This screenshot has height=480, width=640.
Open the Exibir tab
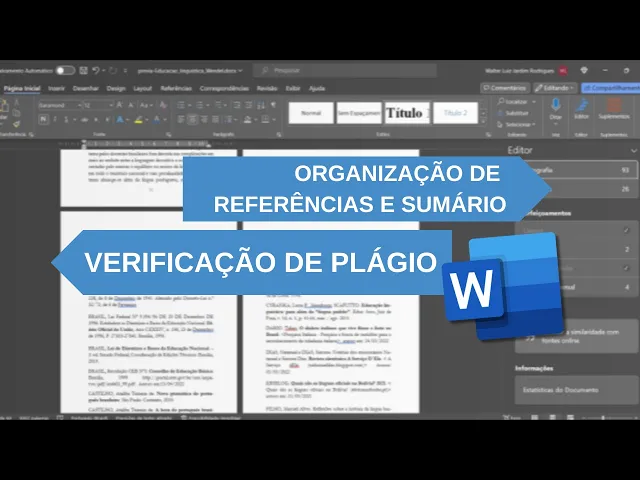coord(293,88)
